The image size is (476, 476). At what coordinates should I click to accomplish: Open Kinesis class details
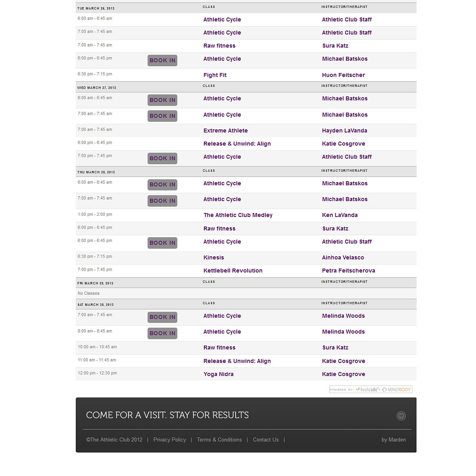214,257
